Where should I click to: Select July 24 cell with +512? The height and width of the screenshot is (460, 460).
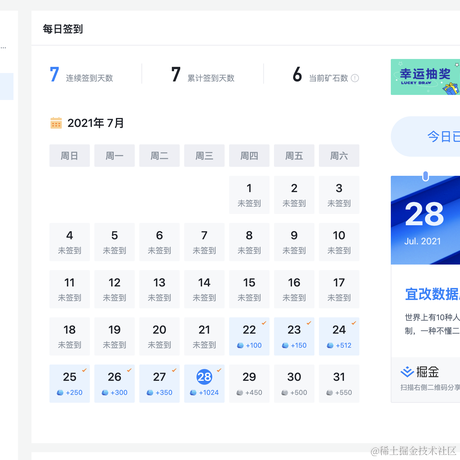point(339,336)
